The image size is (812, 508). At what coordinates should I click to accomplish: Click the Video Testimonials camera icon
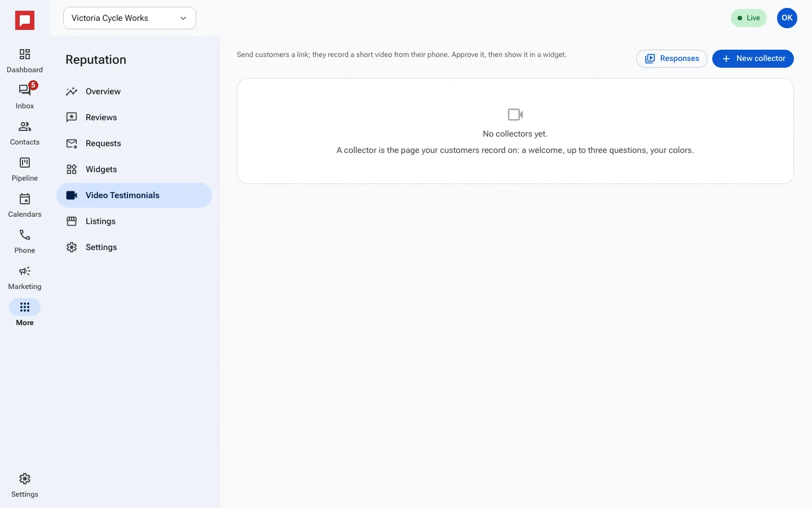tap(72, 195)
